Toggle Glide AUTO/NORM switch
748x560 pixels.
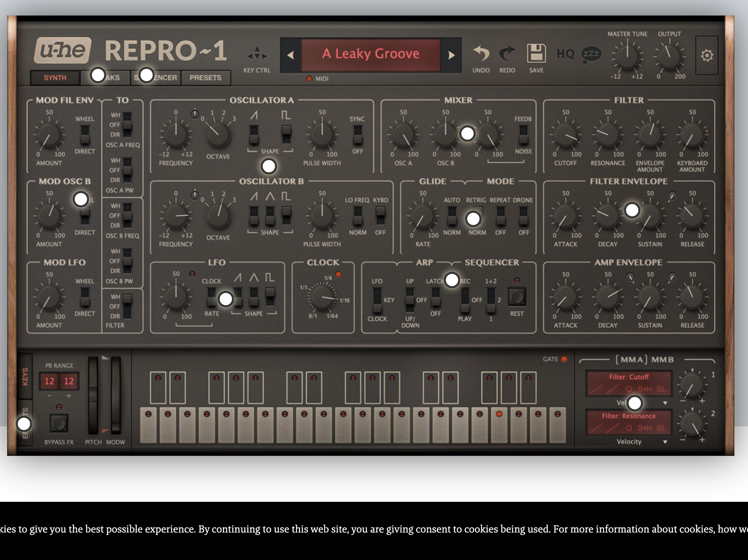pyautogui.click(x=452, y=216)
